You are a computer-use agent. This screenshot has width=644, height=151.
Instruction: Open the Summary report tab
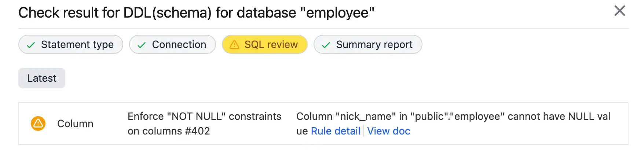[x=368, y=45]
